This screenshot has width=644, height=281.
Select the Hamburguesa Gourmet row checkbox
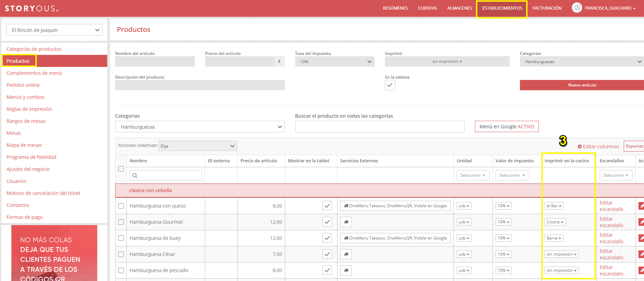[121, 222]
